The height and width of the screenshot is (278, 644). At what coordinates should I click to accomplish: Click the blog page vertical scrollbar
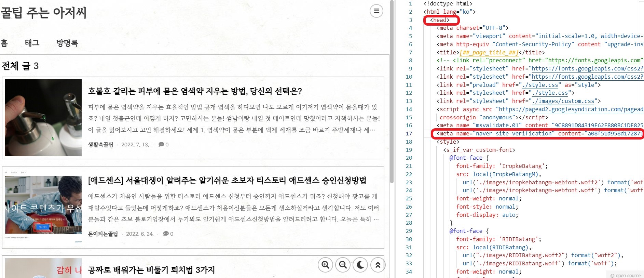392,92
